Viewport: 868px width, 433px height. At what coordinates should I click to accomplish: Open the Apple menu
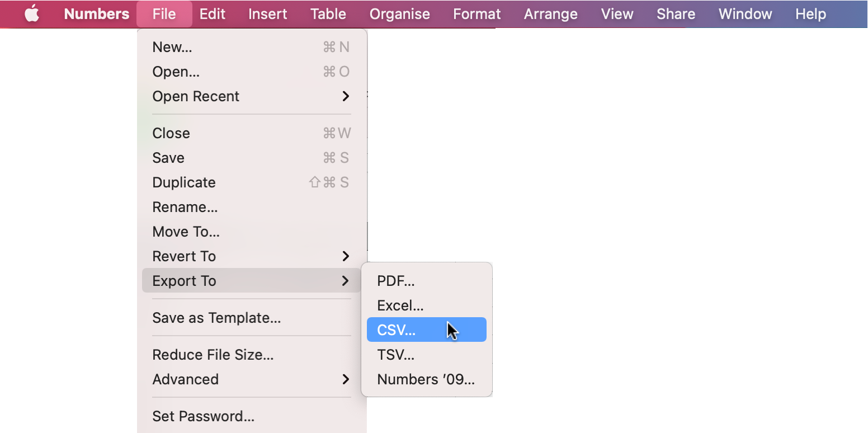point(32,14)
